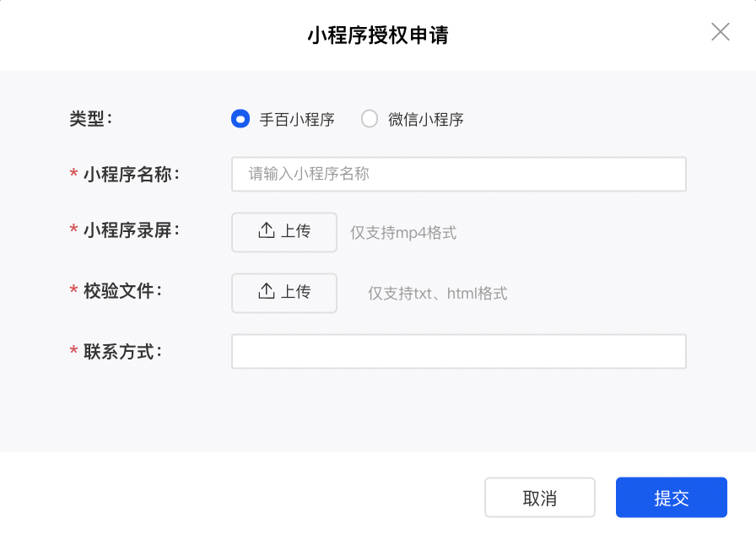This screenshot has height=540, width=756.
Task: Click the 微信小程序 option label text
Action: coord(426,119)
